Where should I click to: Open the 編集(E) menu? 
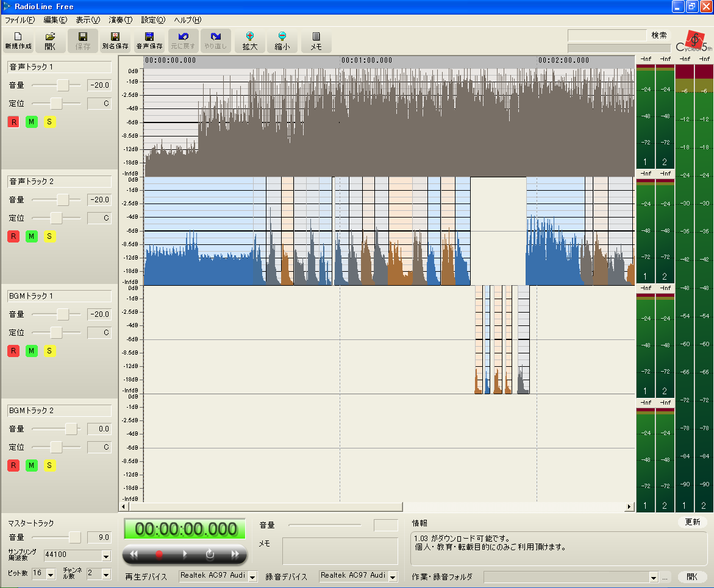(55, 20)
